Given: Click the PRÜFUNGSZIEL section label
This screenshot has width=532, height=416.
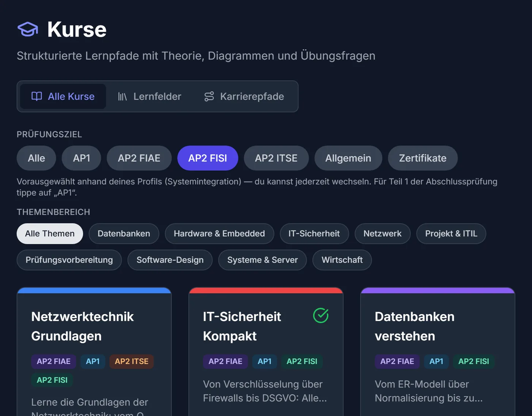Looking at the screenshot, I should (49, 134).
